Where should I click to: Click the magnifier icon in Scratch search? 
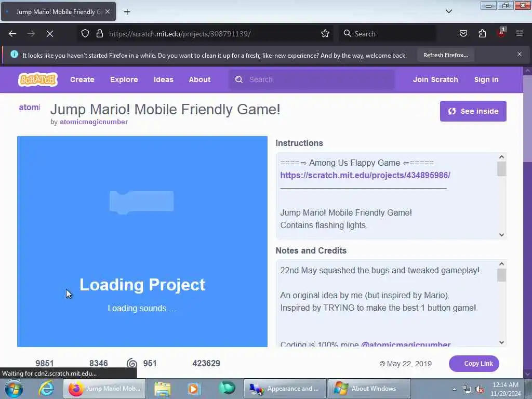point(239,79)
